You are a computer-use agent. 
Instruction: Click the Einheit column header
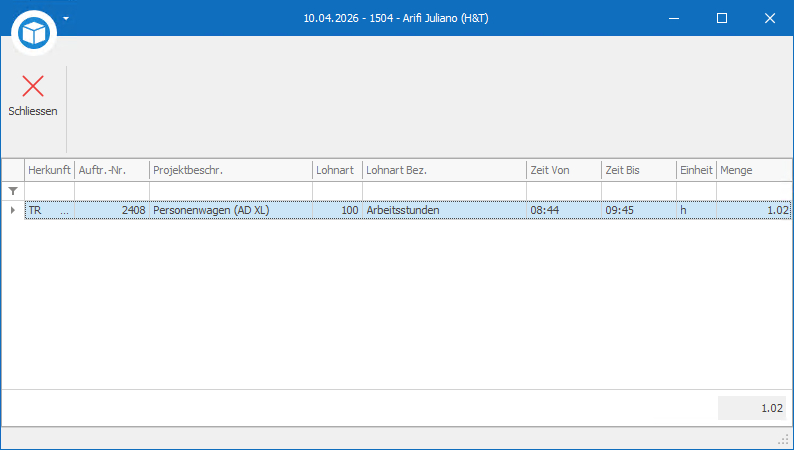(x=696, y=170)
